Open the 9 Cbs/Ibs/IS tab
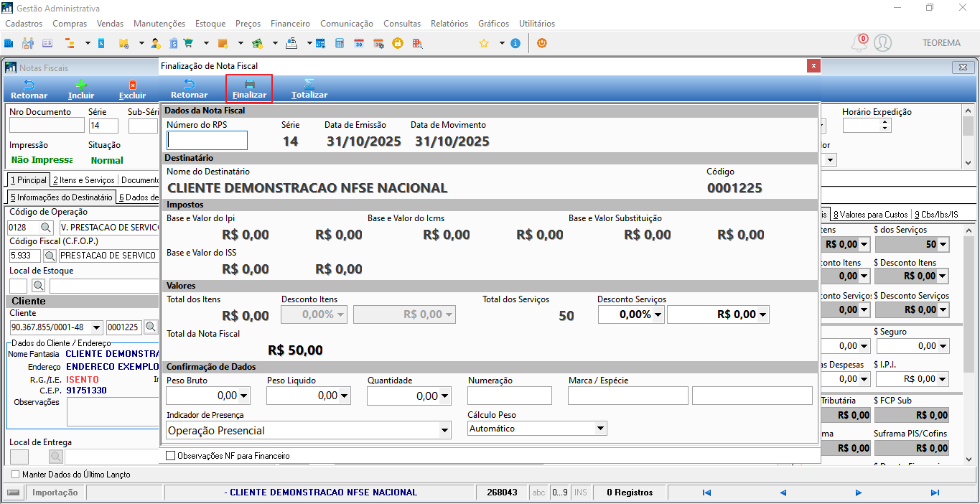The width and height of the screenshot is (980, 504). point(935,214)
